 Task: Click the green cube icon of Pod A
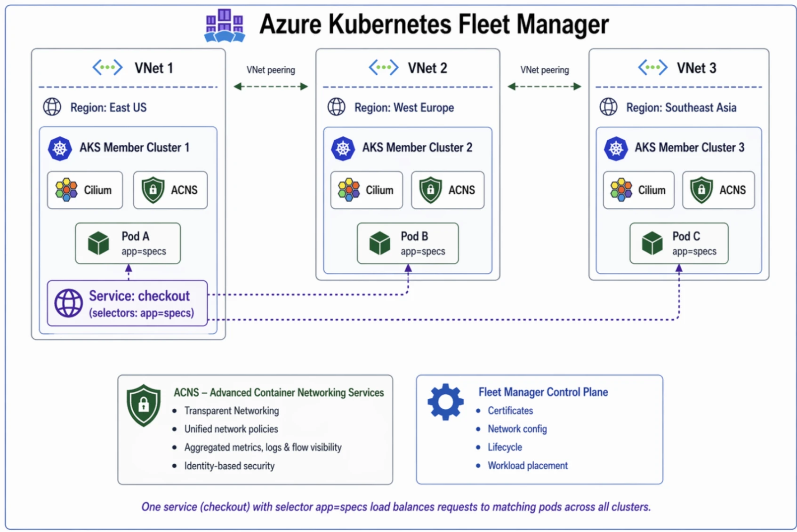pos(98,243)
